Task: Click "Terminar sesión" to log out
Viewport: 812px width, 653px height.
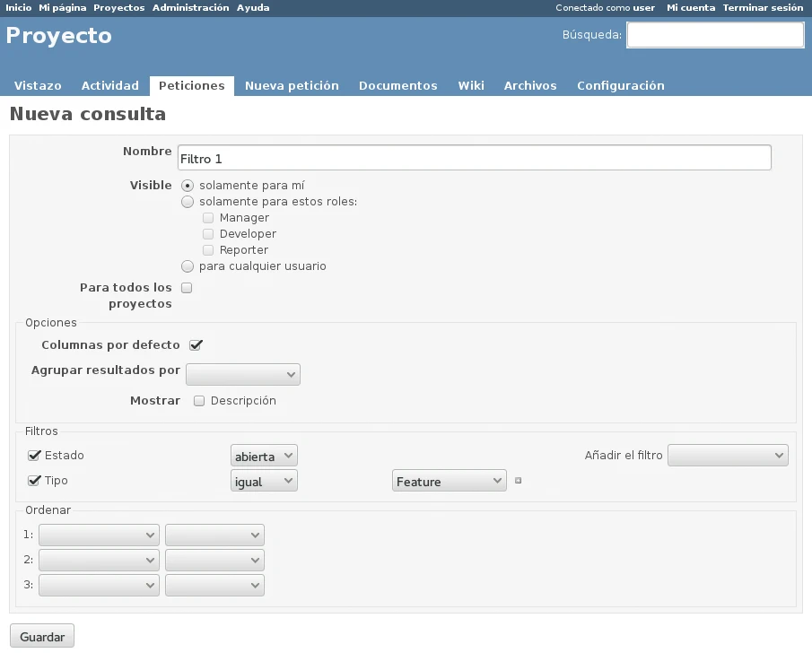Action: [x=763, y=7]
